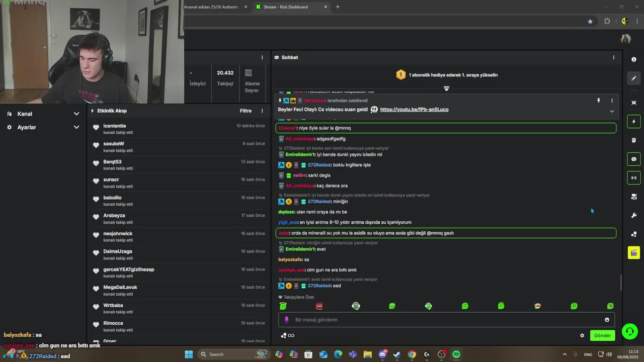Toggle the chat bubble button in the right sidebar
Viewport: 644px width, 362px height.
coord(633,159)
